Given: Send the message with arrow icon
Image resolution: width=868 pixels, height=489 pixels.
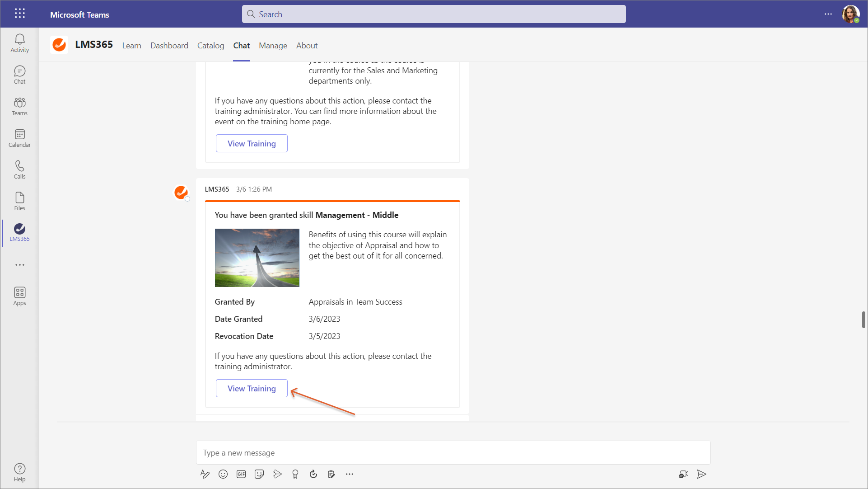Looking at the screenshot, I should [x=701, y=474].
